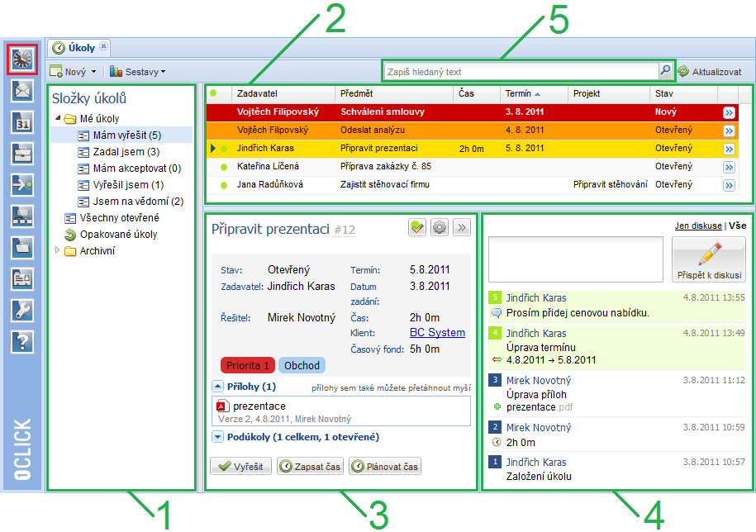
Task: Click the gear icon in task detail
Action: click(440, 228)
